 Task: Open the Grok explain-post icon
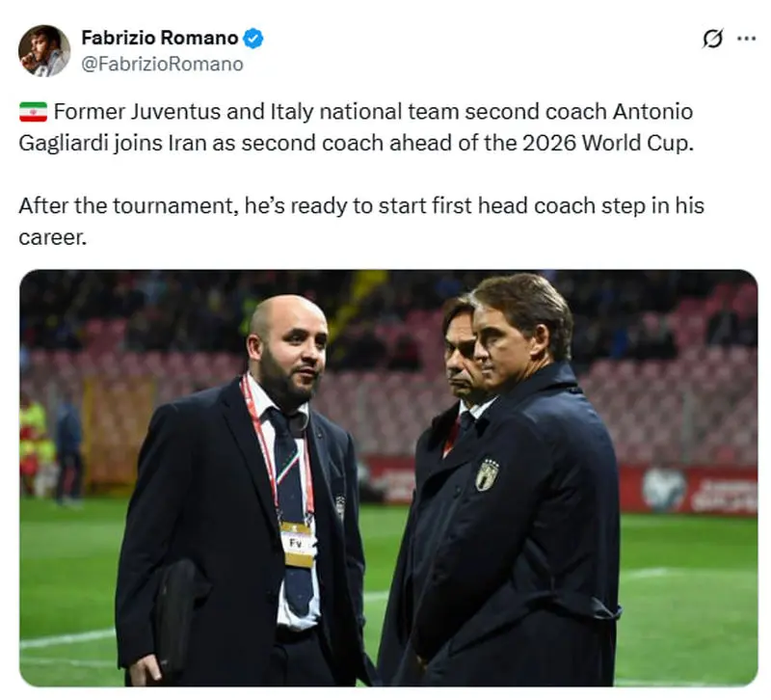click(712, 39)
